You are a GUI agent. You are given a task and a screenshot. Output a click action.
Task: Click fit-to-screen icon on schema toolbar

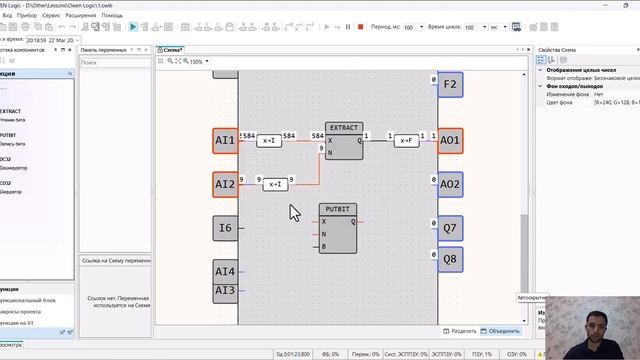tap(178, 61)
